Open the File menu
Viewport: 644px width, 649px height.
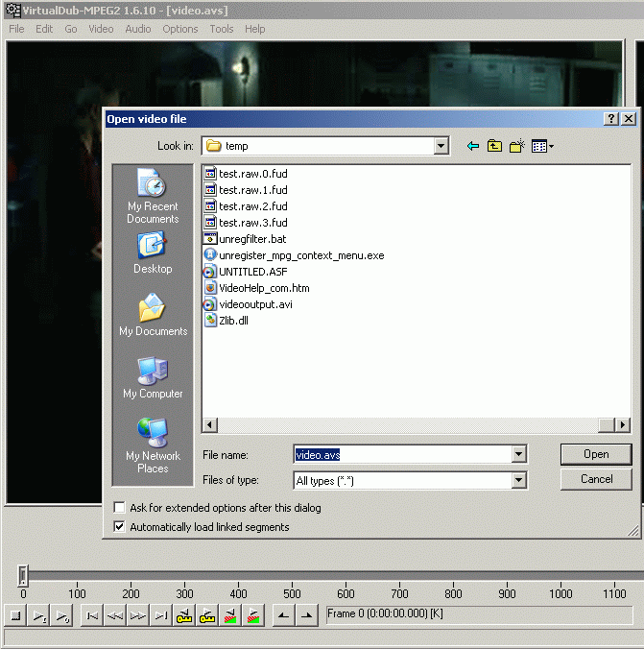tap(16, 29)
